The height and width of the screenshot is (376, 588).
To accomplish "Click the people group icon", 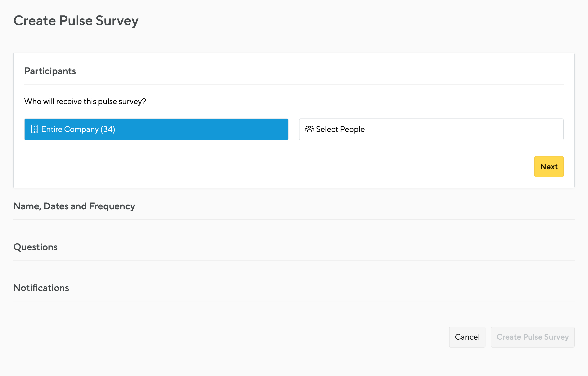I will (x=309, y=129).
